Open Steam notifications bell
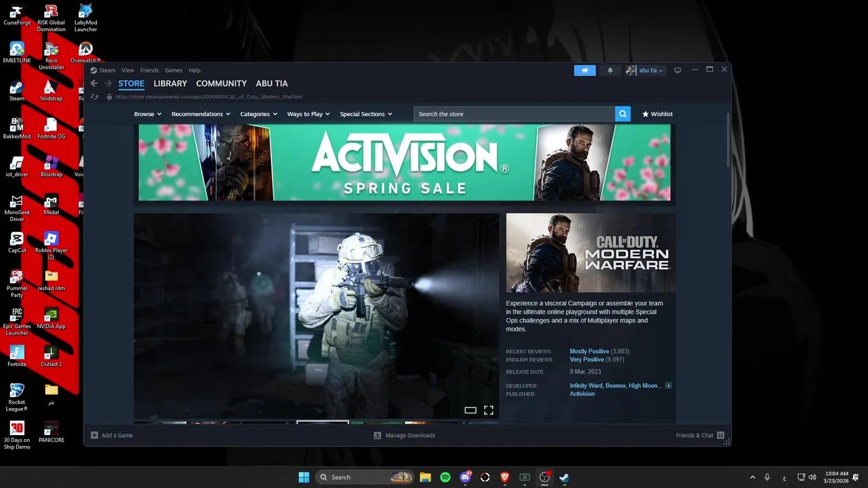This screenshot has width=868, height=488. [x=610, y=70]
